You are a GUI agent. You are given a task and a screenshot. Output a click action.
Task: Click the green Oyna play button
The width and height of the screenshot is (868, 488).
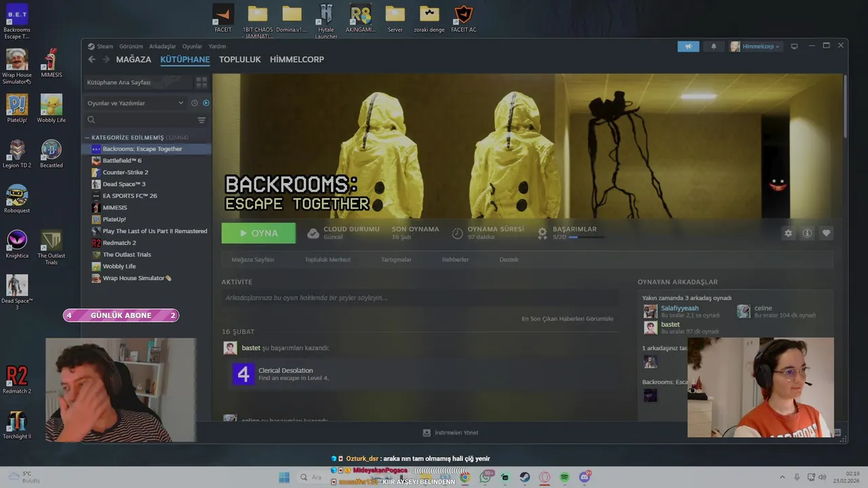(x=258, y=233)
